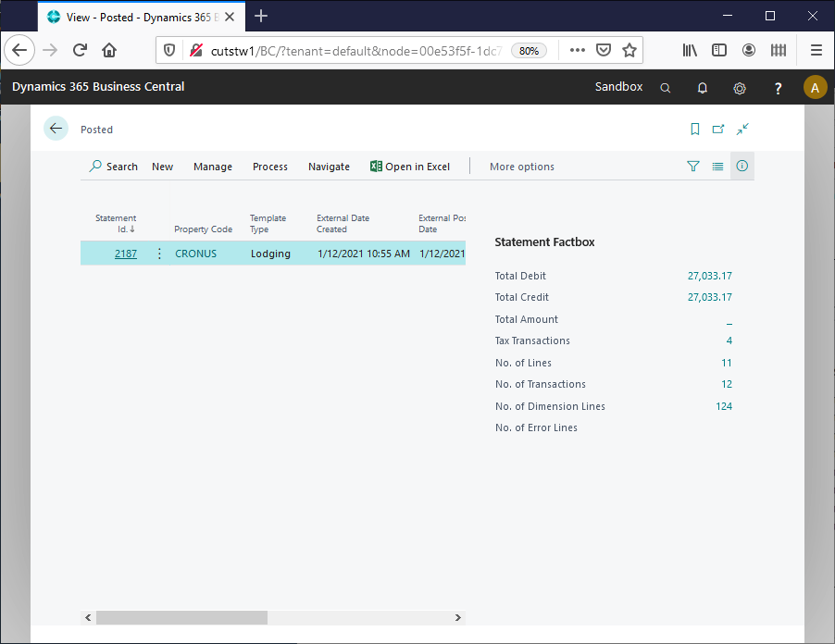Click the browser back arrow button

(19, 51)
